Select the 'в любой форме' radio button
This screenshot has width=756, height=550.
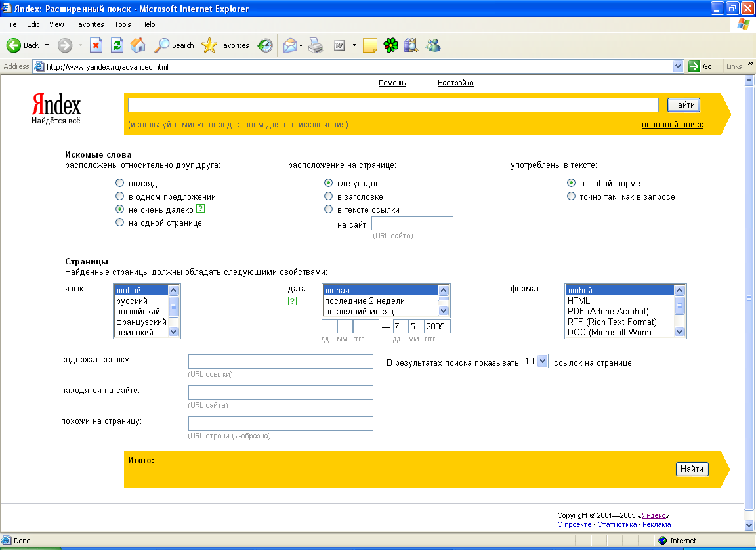[572, 182]
